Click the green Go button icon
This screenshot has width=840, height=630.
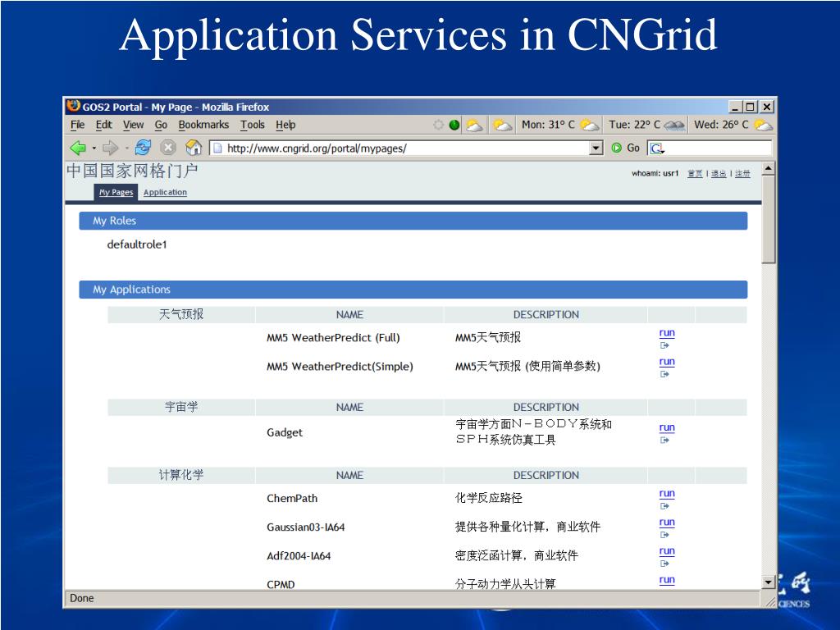pyautogui.click(x=617, y=148)
